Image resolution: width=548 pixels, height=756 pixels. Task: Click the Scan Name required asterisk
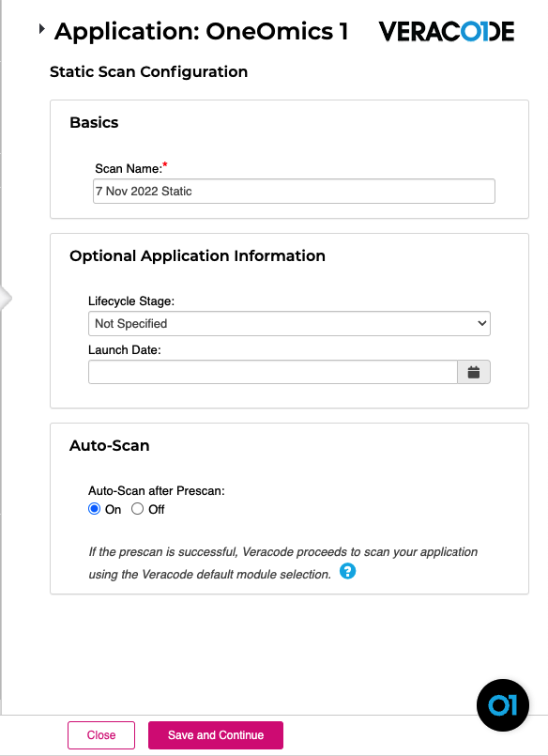163,163
